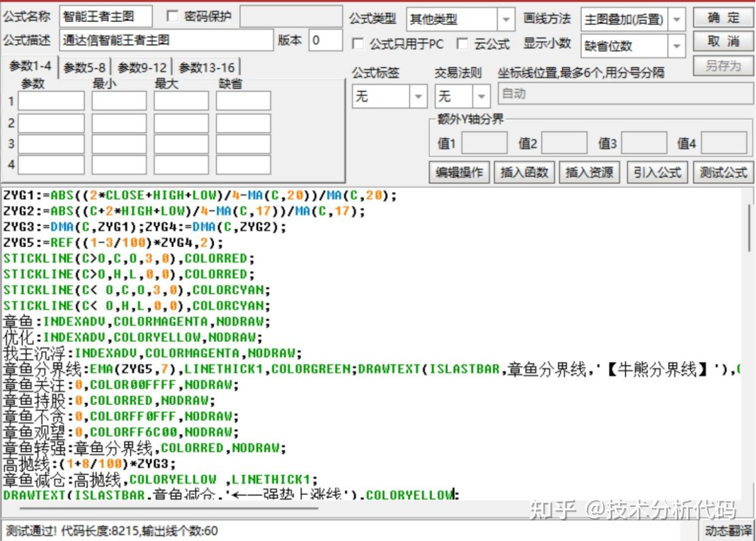This screenshot has height=541, width=756.
Task: Click the 版本 number field
Action: (x=326, y=40)
